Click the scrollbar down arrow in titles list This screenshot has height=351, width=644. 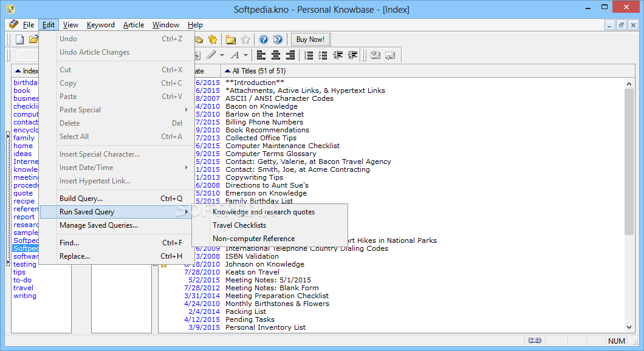pyautogui.click(x=629, y=327)
